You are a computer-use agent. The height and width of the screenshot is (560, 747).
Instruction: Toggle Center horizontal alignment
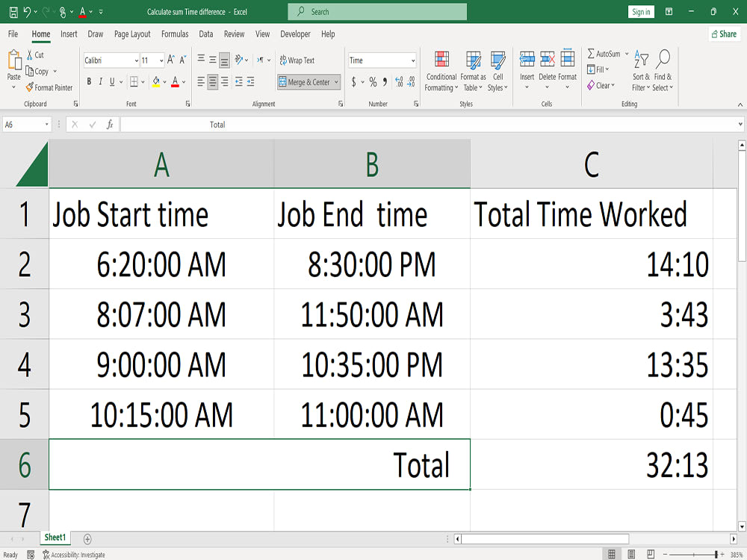[212, 82]
